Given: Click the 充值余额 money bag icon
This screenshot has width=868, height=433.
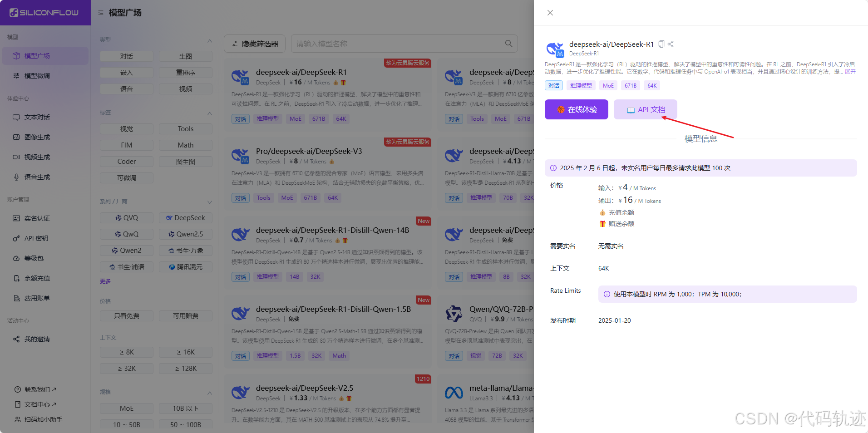Looking at the screenshot, I should tap(602, 212).
